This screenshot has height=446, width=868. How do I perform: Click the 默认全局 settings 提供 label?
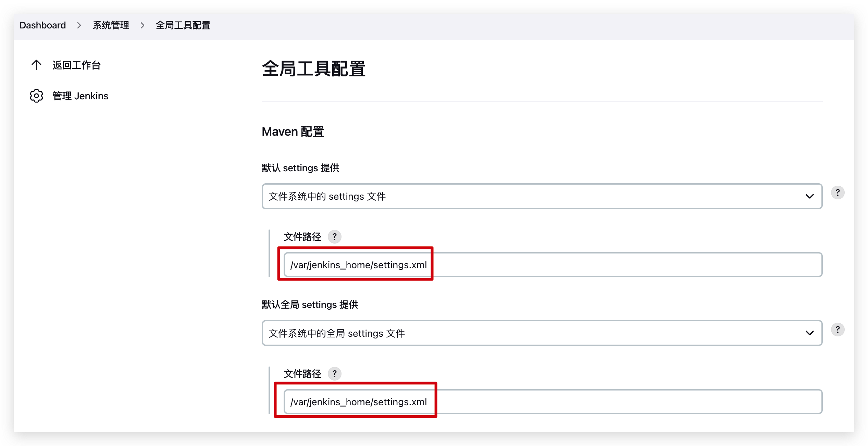click(310, 305)
